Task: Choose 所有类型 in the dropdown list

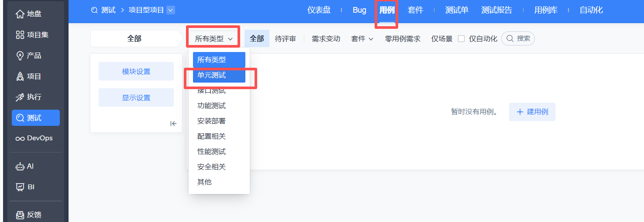Action: [219, 60]
